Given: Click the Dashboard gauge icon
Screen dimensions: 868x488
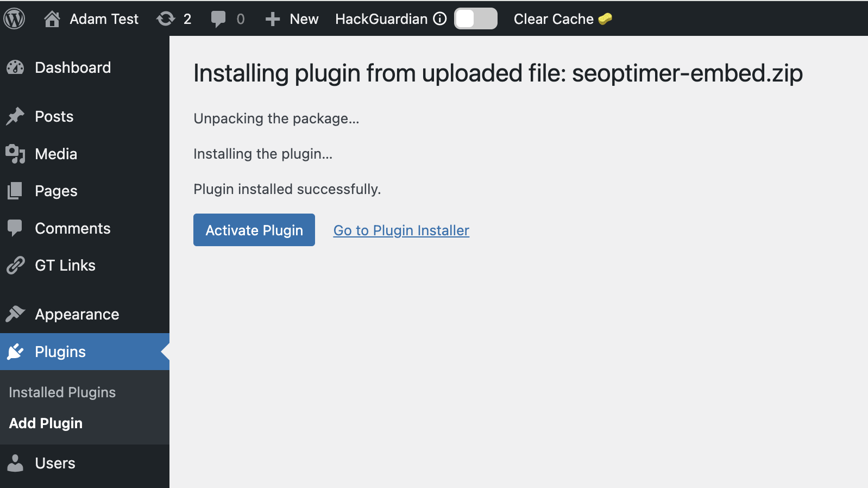Looking at the screenshot, I should click(x=15, y=67).
